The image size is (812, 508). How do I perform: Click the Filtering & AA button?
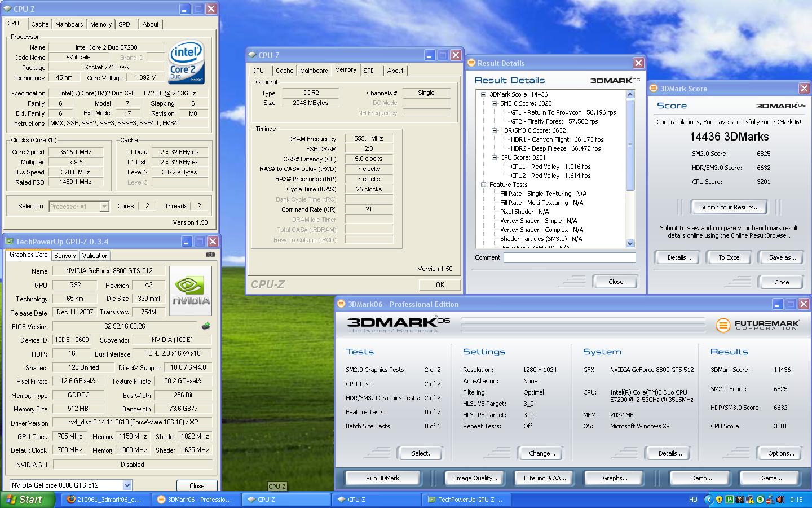544,478
